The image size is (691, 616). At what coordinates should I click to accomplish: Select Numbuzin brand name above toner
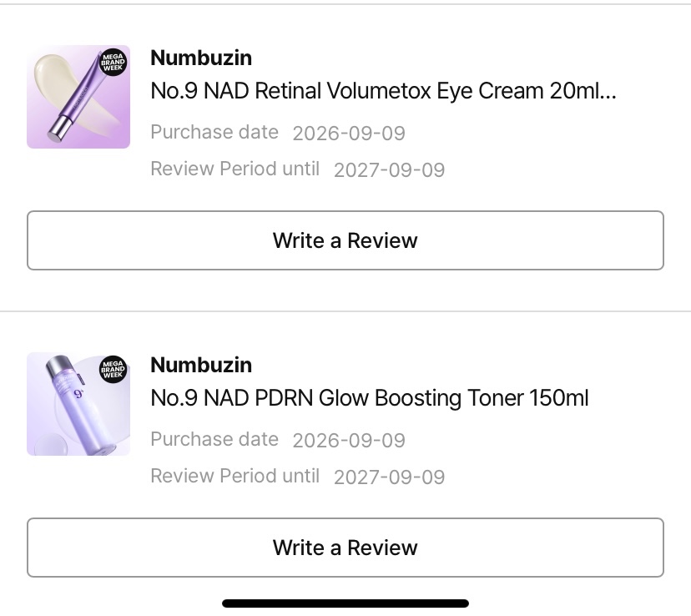[201, 365]
